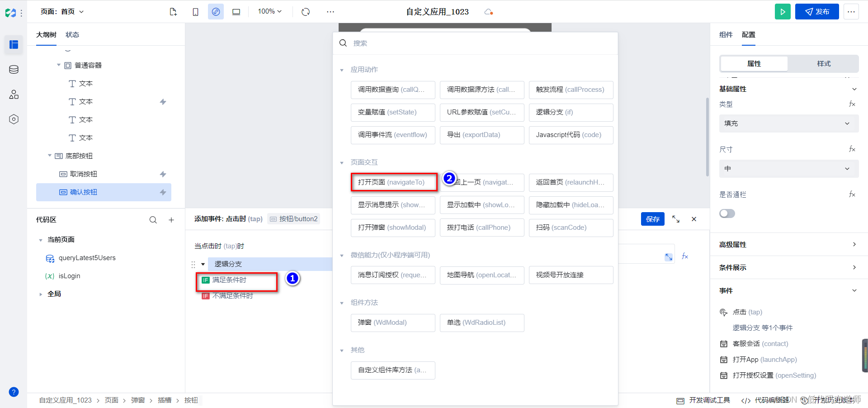868x408 pixels.
Task: Switch to the 大纲树 tab
Action: [46, 35]
